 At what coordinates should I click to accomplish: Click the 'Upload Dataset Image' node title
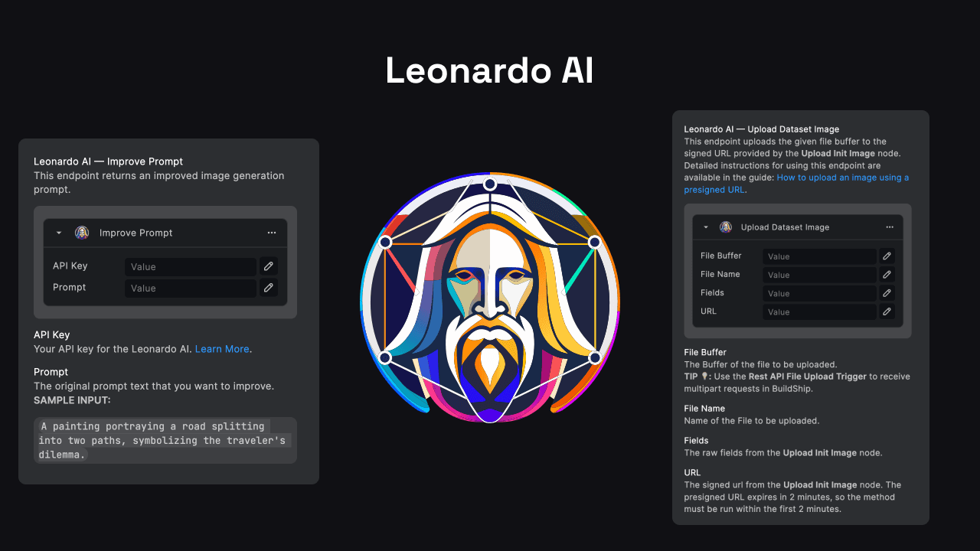785,227
